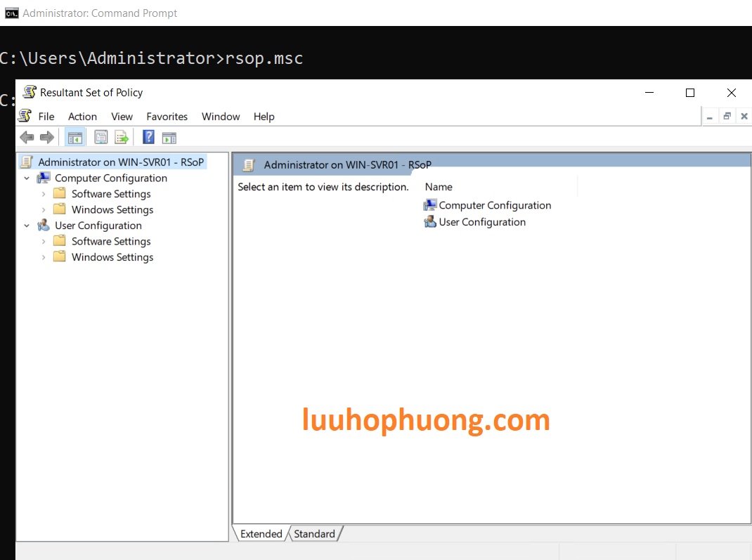Collapse the User Configuration tree node
752x560 pixels.
(27, 226)
